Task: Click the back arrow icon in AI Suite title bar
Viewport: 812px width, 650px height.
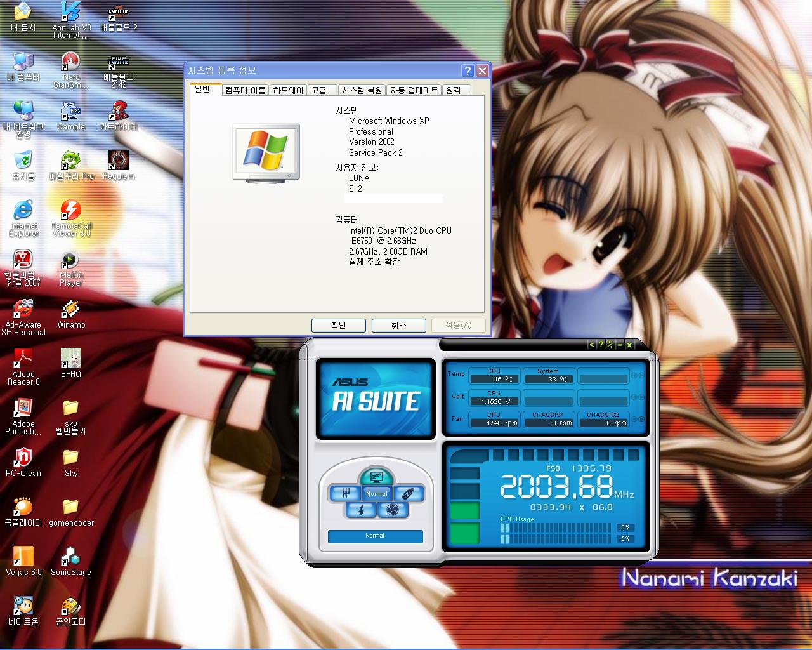Action: (592, 345)
